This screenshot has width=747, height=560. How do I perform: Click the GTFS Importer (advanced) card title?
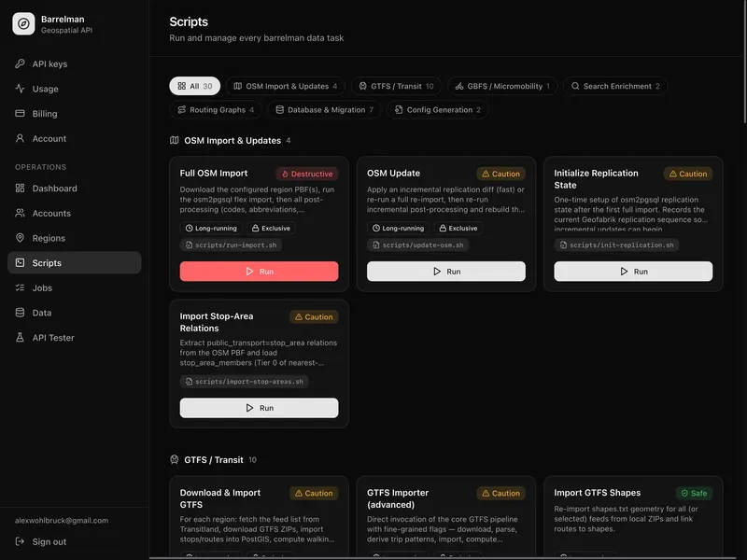398,498
